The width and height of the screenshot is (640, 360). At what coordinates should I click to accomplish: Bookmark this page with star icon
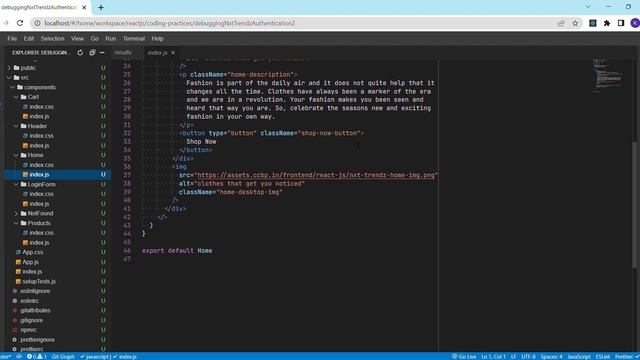click(x=575, y=23)
